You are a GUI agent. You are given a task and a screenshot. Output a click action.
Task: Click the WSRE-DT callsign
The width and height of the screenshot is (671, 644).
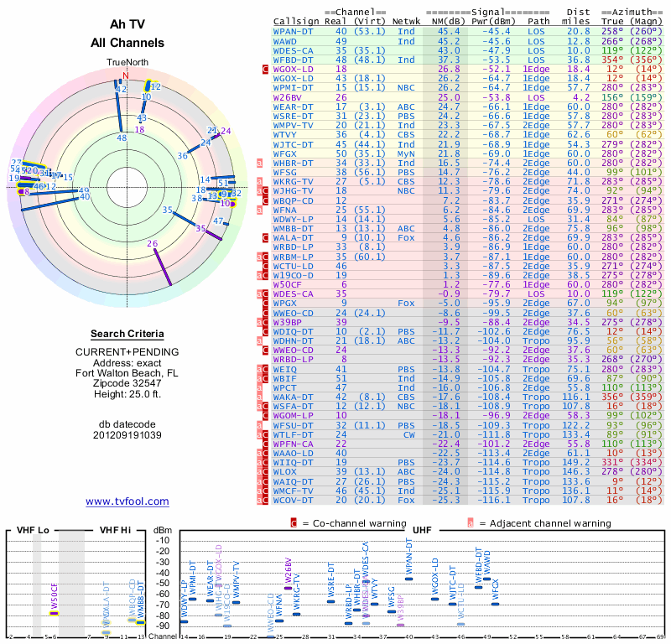(x=293, y=117)
